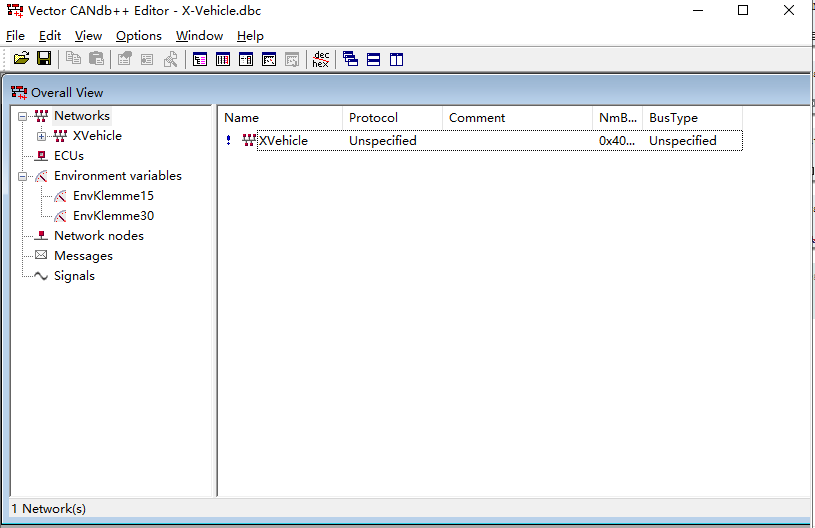Select EnvKlemme15 variable

click(x=113, y=196)
